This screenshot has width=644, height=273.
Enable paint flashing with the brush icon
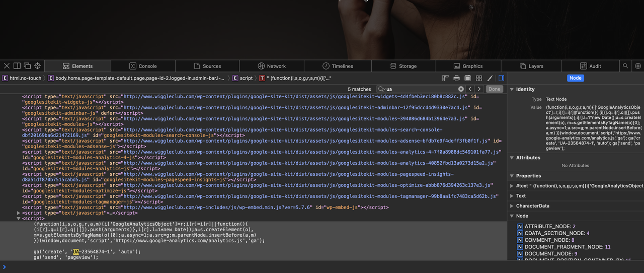(490, 78)
